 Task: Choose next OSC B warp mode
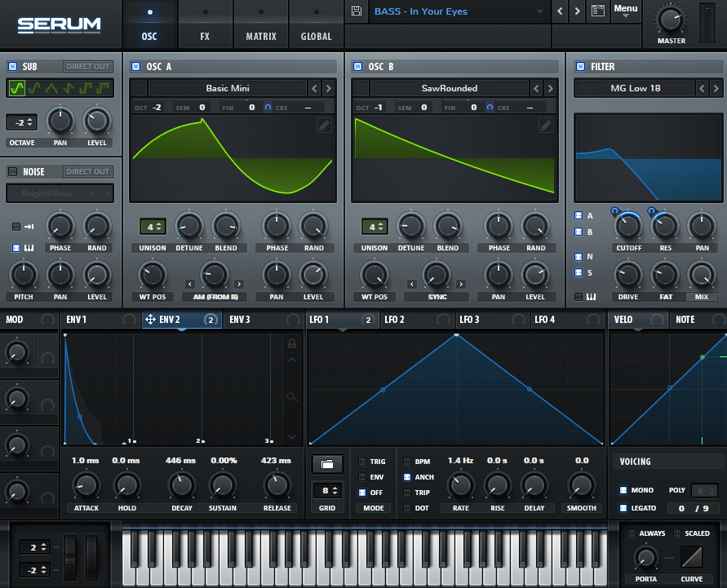(x=461, y=284)
